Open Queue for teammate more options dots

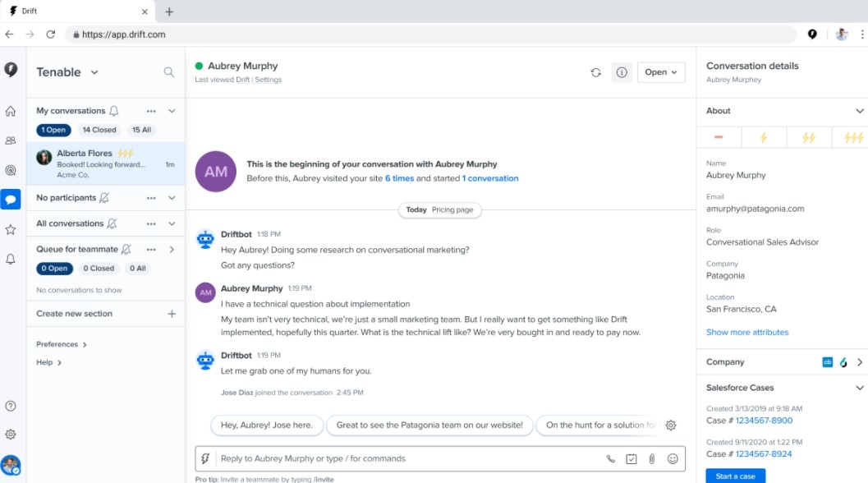151,250
